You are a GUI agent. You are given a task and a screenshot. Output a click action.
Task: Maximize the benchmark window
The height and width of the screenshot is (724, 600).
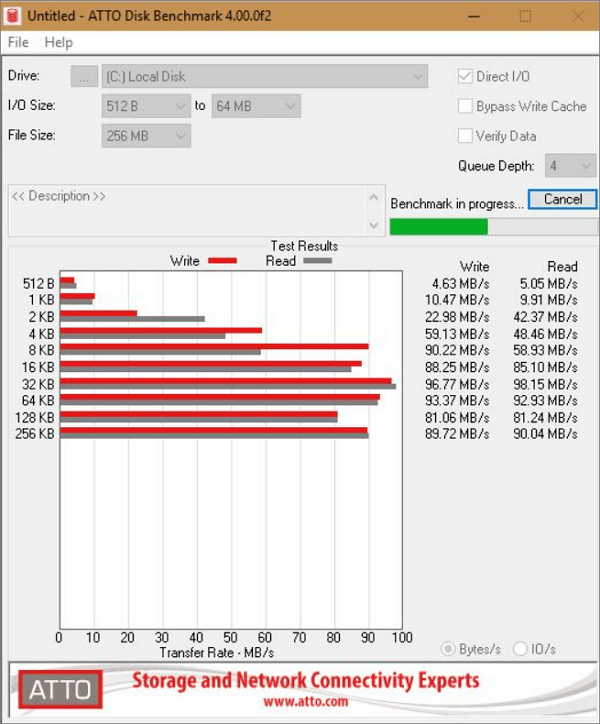pyautogui.click(x=525, y=16)
